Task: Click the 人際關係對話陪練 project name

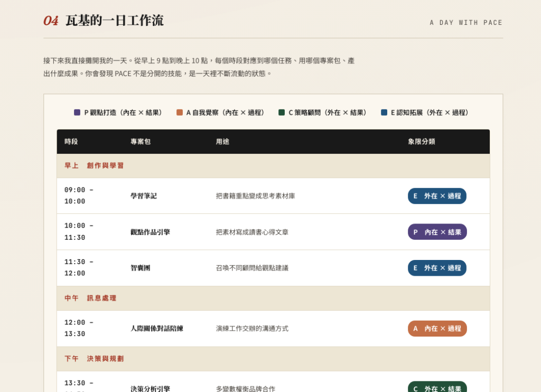Action: tap(156, 329)
